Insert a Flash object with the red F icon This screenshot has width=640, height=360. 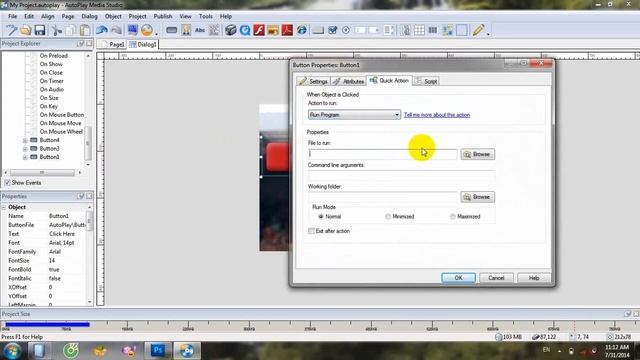tap(259, 30)
